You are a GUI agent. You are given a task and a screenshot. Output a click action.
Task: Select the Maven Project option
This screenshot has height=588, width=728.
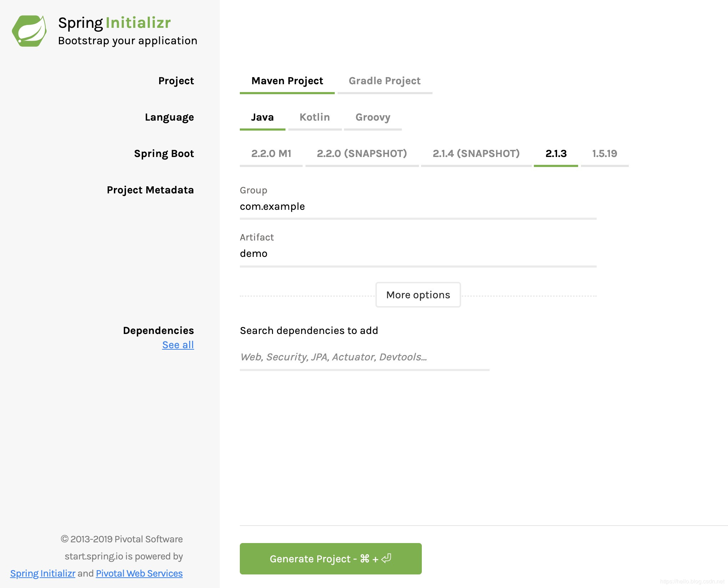tap(287, 81)
